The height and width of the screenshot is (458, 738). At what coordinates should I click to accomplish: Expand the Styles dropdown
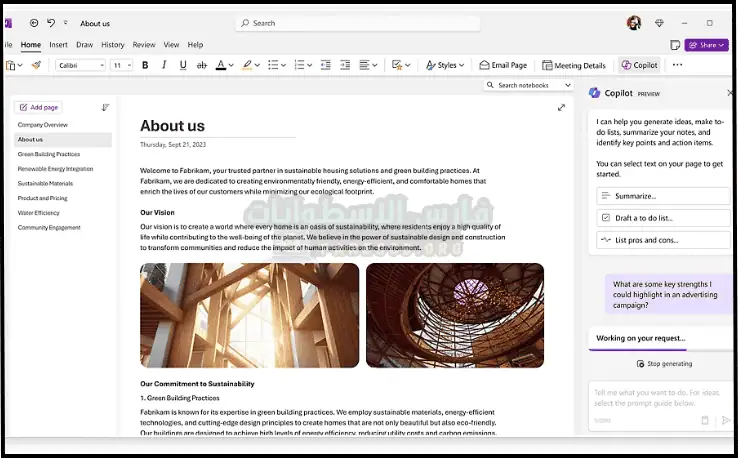[445, 65]
